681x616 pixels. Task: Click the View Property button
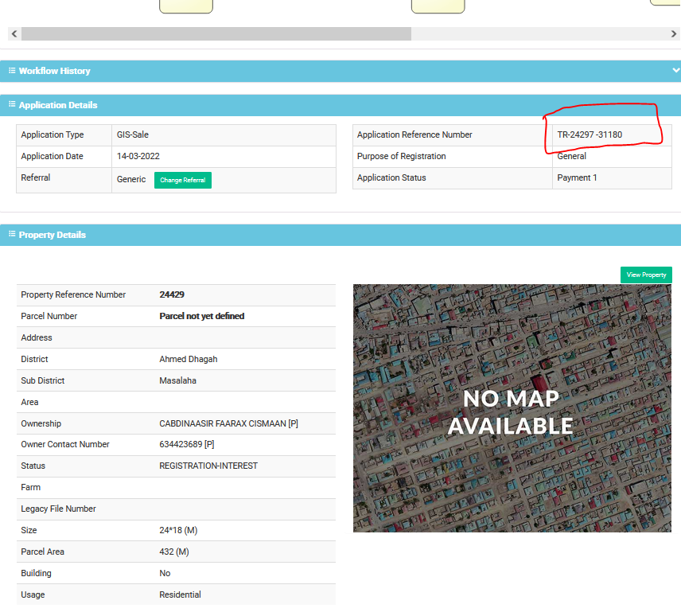tap(646, 275)
